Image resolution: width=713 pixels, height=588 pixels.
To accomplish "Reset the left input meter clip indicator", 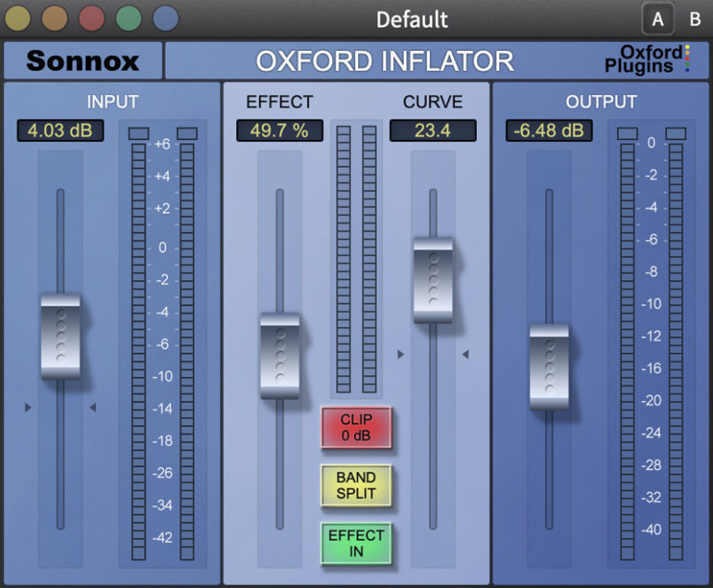I will [139, 133].
